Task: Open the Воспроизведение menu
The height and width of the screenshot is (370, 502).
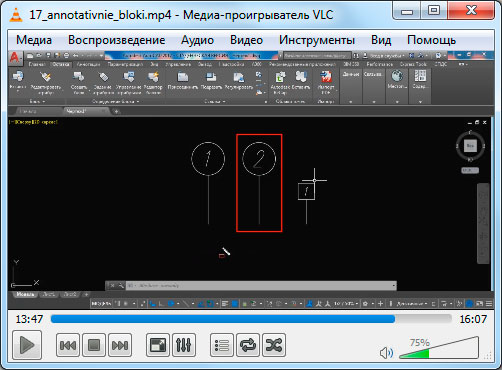Action: coord(117,40)
